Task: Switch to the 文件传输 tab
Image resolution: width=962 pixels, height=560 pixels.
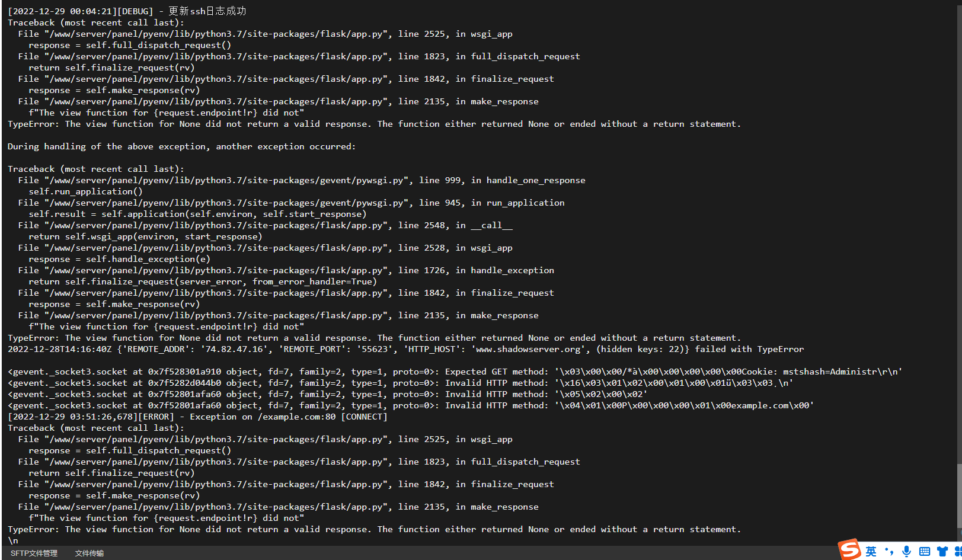Action: pos(90,553)
